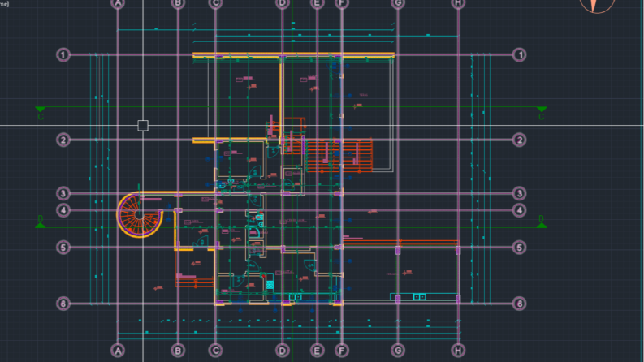Select the bottom grid bubble labeled F
The height and width of the screenshot is (362, 644).
tap(342, 351)
